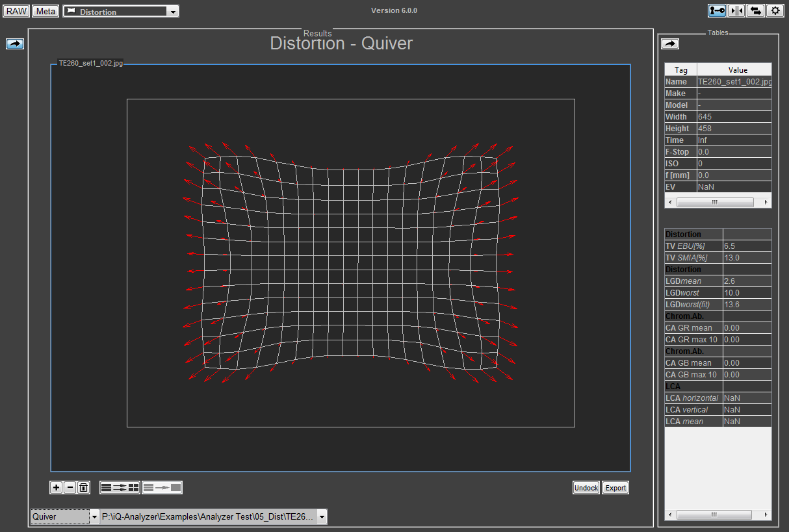
Task: Open the Quiver plot type dropdown
Action: 95,516
